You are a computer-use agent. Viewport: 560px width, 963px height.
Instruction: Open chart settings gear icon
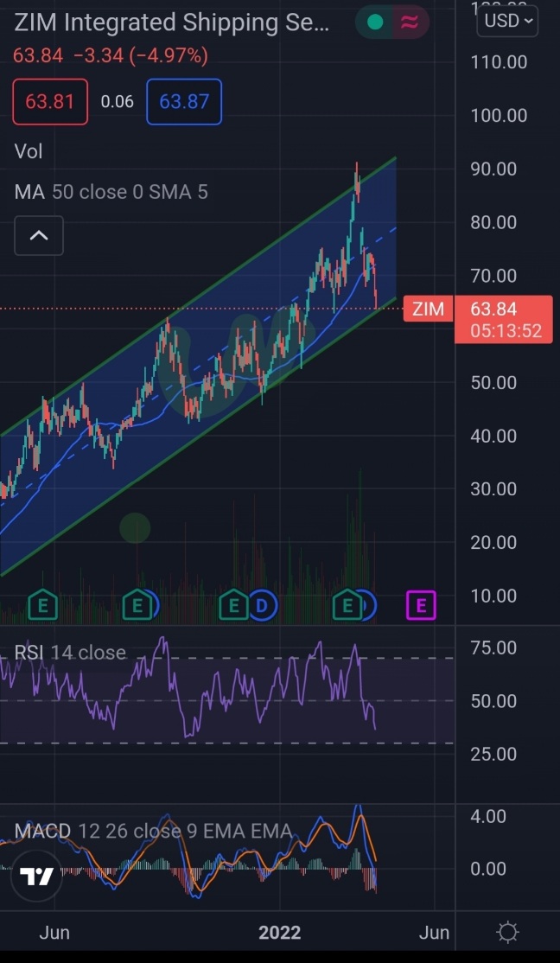[508, 932]
